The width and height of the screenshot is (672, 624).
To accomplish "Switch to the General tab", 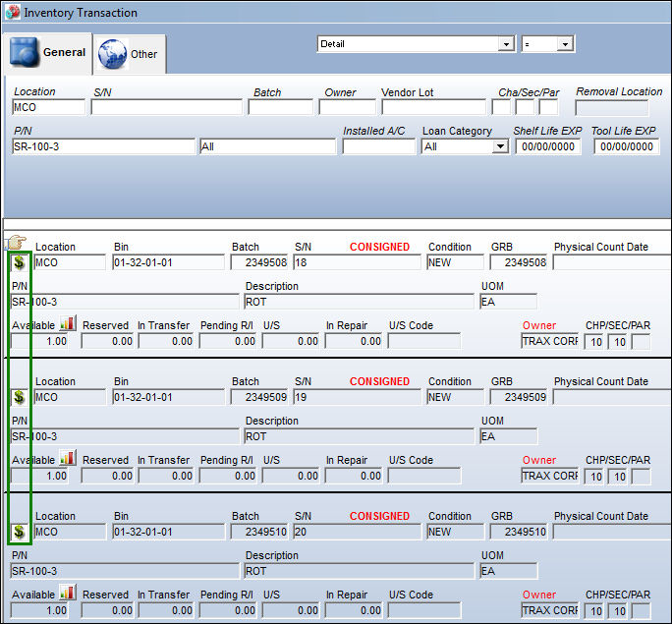I will tap(47, 53).
